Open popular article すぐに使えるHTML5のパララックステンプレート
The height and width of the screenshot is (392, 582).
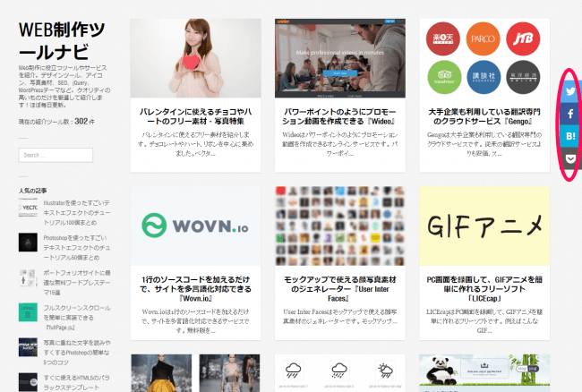pyautogui.click(x=77, y=383)
